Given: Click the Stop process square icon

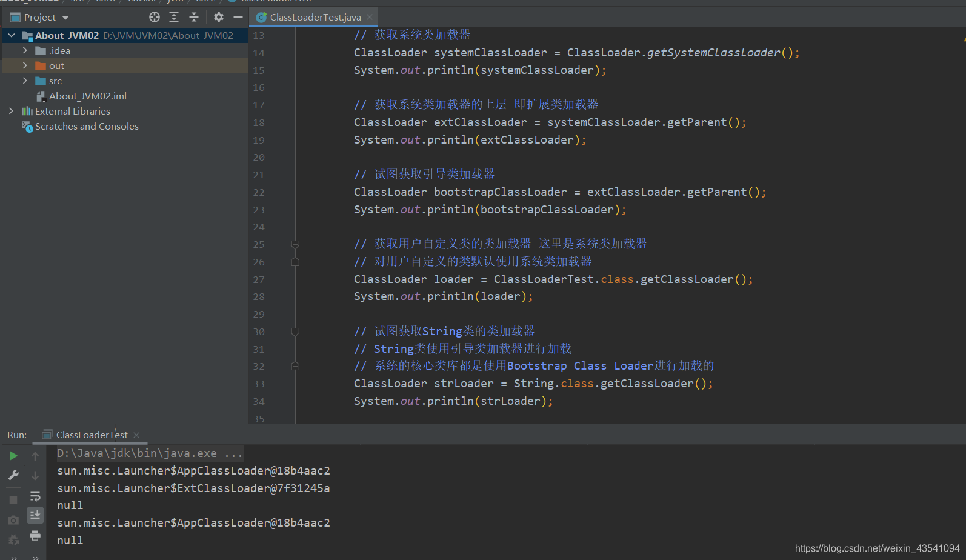Looking at the screenshot, I should pos(13,500).
